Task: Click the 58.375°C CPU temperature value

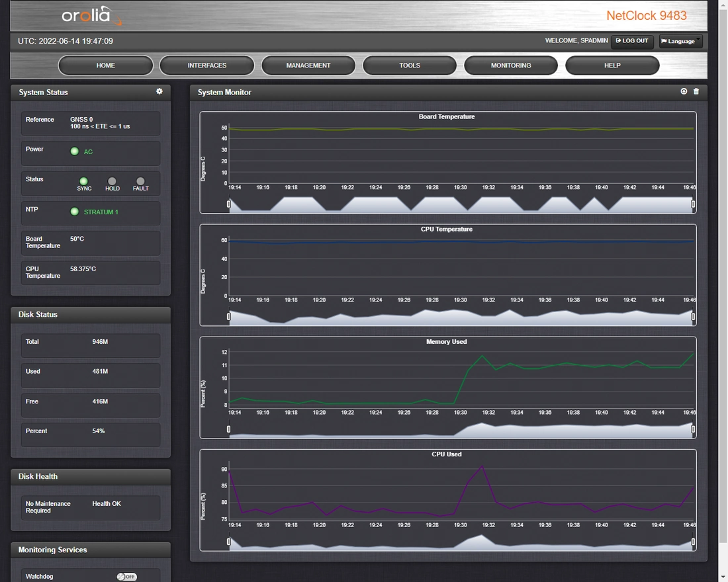Action: 83,269
